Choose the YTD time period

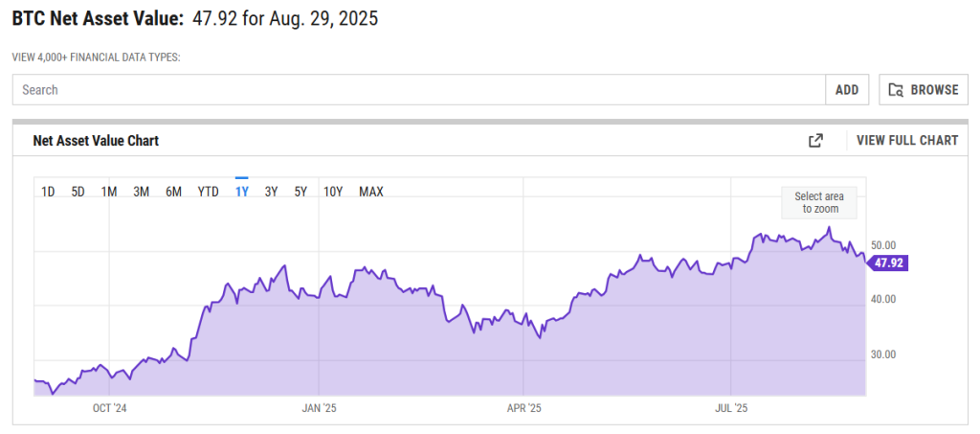click(208, 192)
